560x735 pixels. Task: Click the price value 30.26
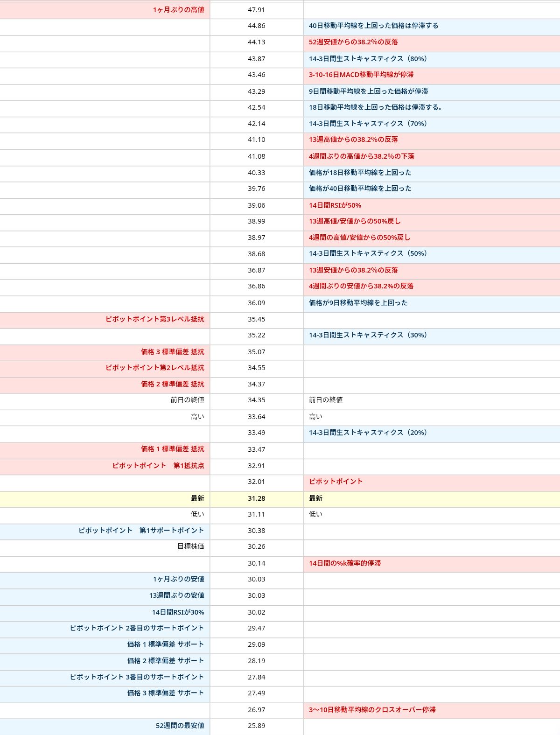(x=256, y=546)
